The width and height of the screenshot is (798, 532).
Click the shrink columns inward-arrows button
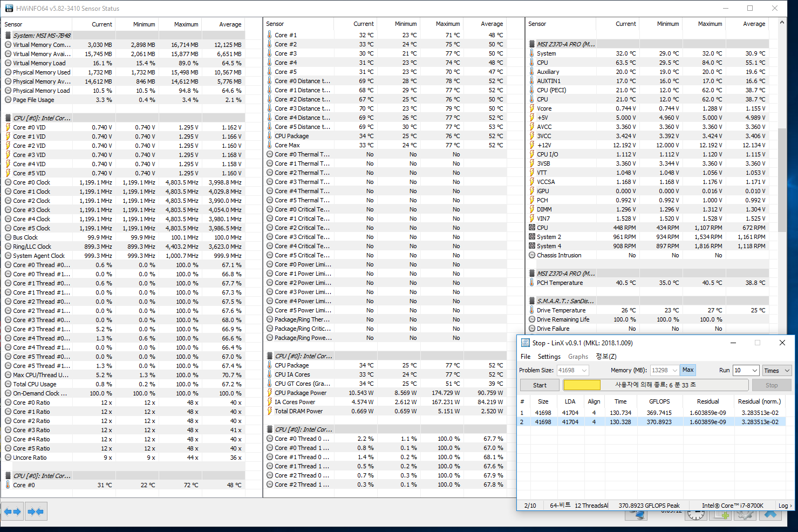tap(36, 511)
